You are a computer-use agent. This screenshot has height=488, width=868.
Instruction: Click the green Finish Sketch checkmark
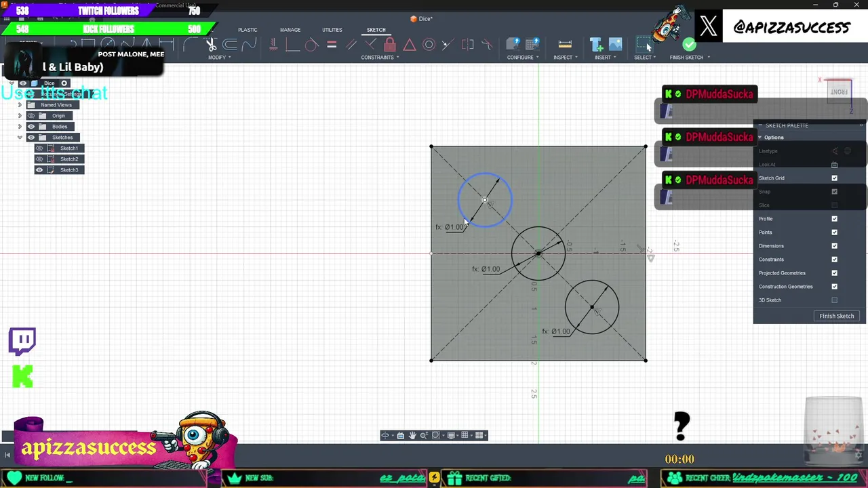(689, 45)
